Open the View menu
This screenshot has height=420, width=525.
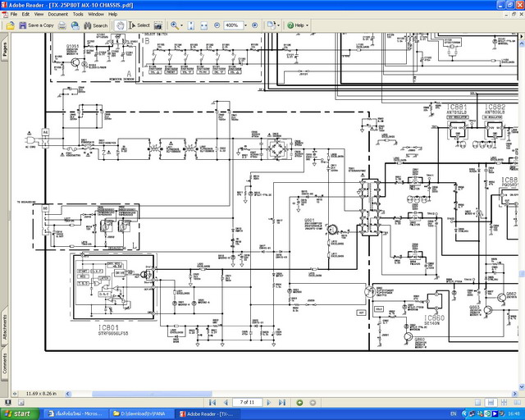39,15
